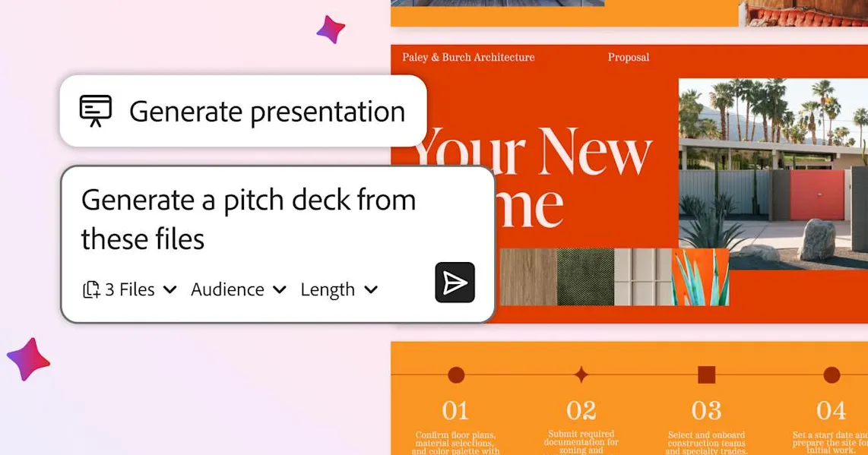The width and height of the screenshot is (868, 455).
Task: Click the square marker above step 03
Action: click(705, 373)
